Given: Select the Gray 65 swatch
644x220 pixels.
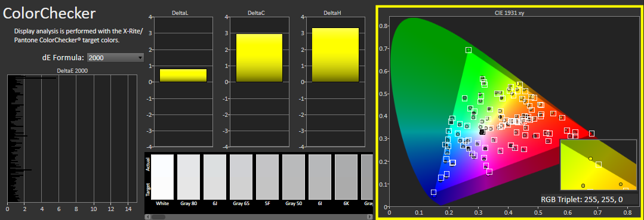Looking at the screenshot, I should pyautogui.click(x=241, y=177).
